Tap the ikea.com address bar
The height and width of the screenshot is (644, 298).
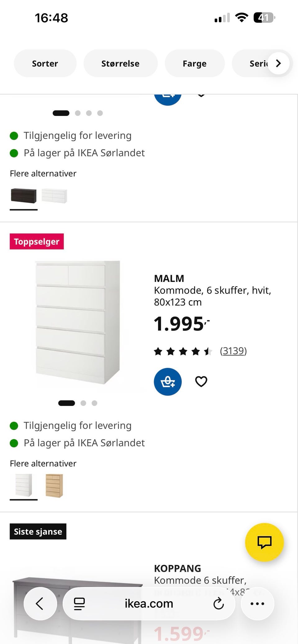[148, 603]
